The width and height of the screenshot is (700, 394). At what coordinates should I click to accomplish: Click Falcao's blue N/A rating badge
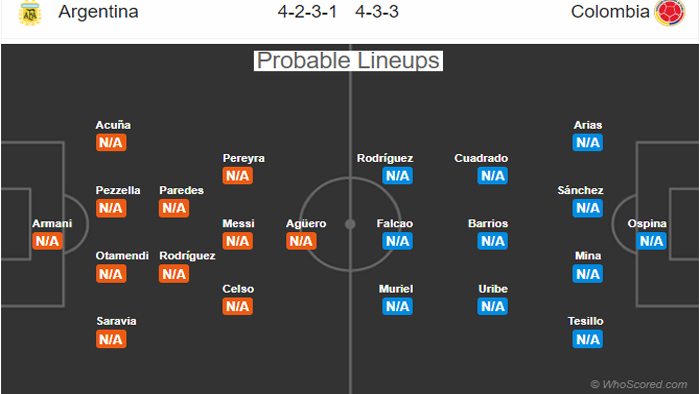point(397,241)
